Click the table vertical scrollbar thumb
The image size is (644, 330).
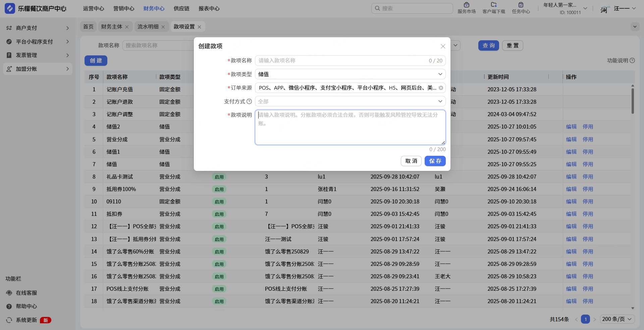click(x=633, y=101)
